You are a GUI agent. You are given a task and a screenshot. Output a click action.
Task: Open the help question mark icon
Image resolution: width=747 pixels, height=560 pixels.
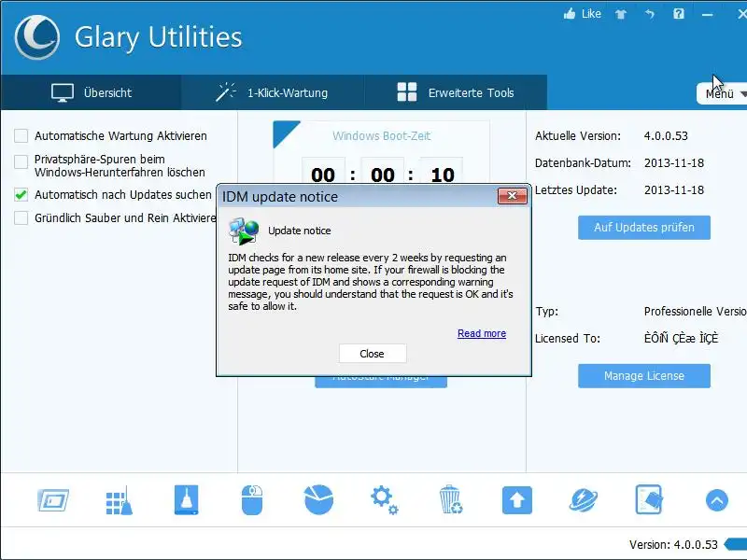coord(679,14)
